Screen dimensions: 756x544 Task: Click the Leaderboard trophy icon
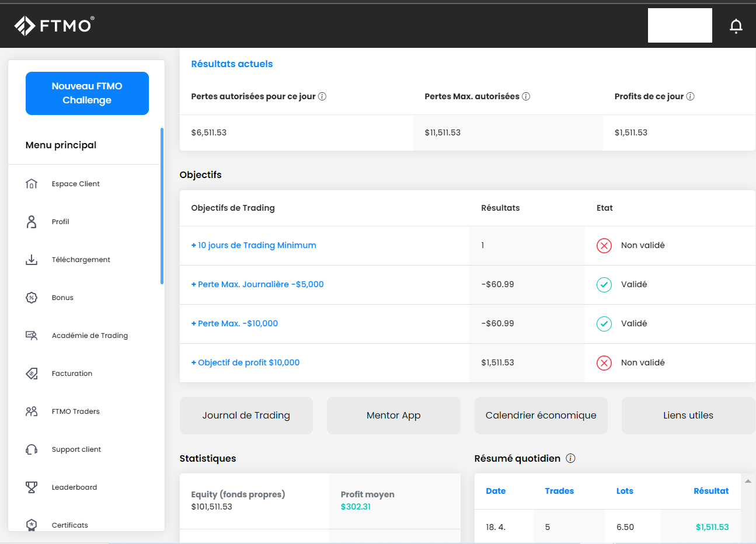(32, 487)
